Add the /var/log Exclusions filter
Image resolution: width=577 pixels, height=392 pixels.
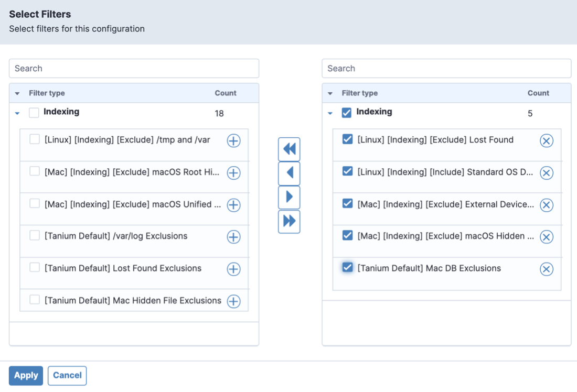[233, 237]
